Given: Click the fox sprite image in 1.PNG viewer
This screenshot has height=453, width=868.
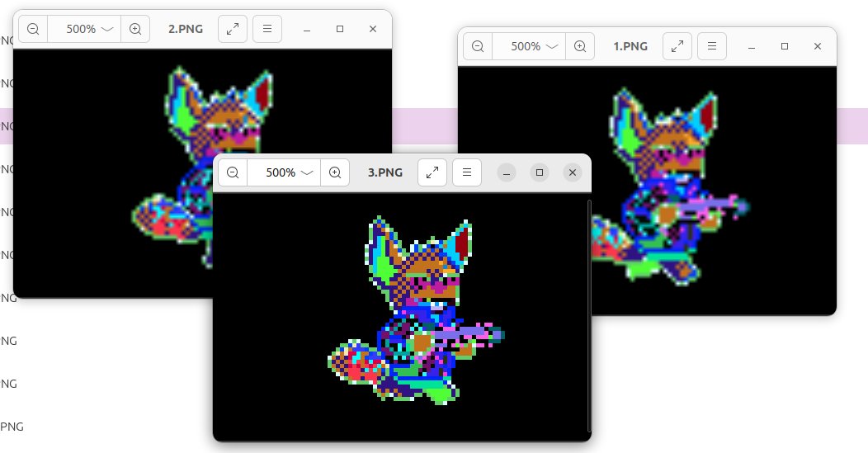Looking at the screenshot, I should coord(670,186).
